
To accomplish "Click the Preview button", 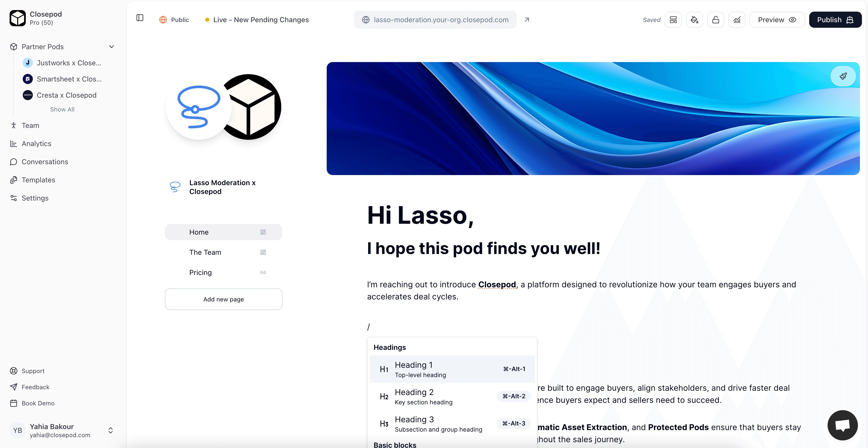I will pyautogui.click(x=777, y=20).
